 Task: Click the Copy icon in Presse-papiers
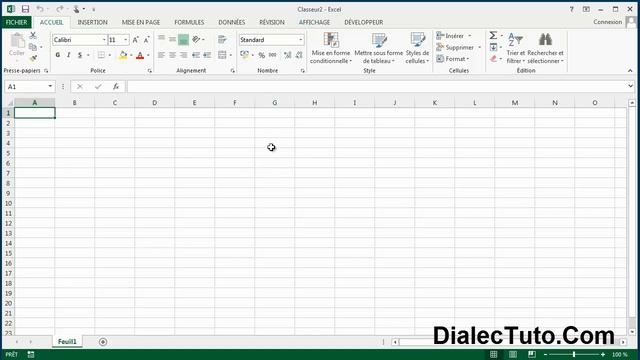(33, 47)
